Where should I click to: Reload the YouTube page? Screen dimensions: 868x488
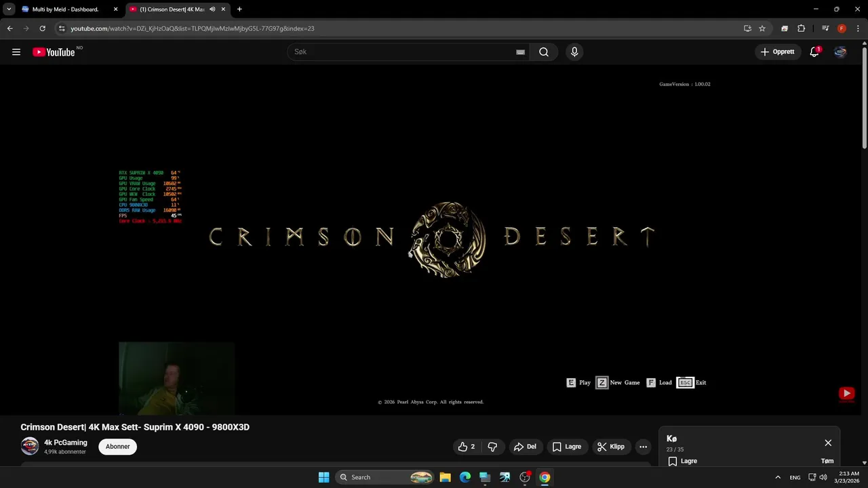(42, 28)
